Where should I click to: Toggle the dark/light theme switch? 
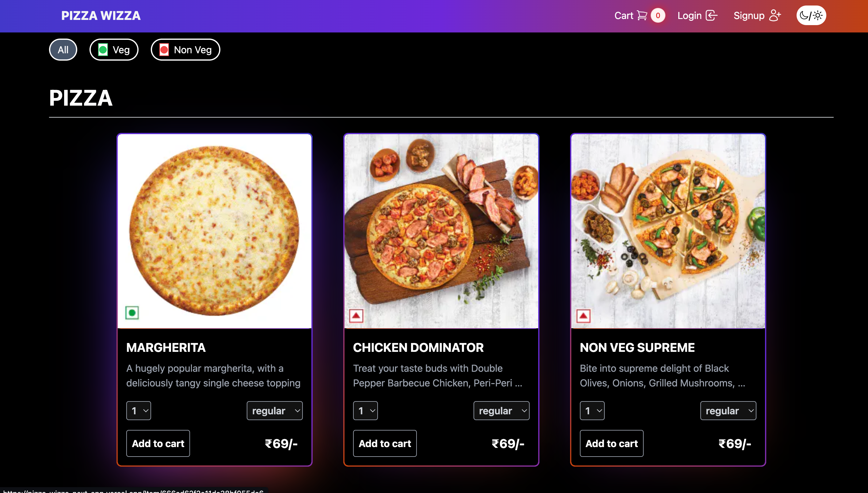811,16
